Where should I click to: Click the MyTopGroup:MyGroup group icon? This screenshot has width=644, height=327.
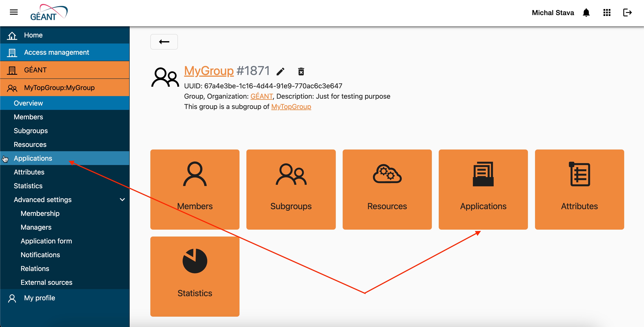(x=12, y=88)
